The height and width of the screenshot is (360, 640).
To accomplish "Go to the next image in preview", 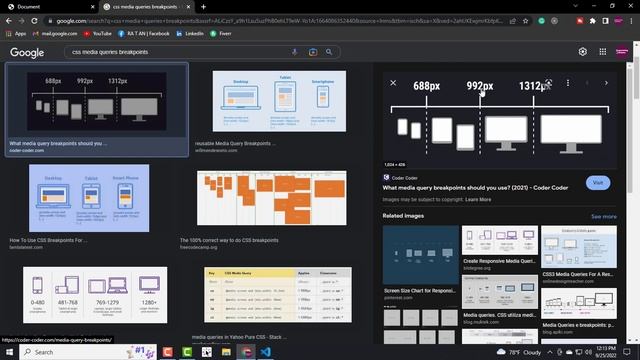I will click(606, 83).
